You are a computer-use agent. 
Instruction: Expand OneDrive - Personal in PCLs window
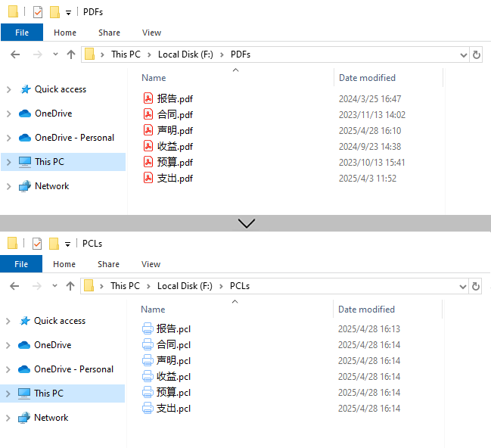(x=8, y=369)
